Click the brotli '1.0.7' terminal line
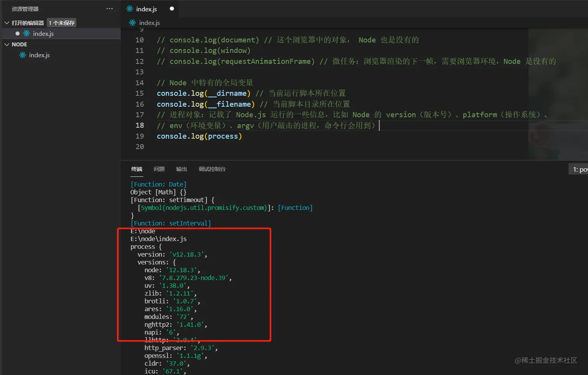Viewport: 588px width, 375px height. click(x=173, y=301)
